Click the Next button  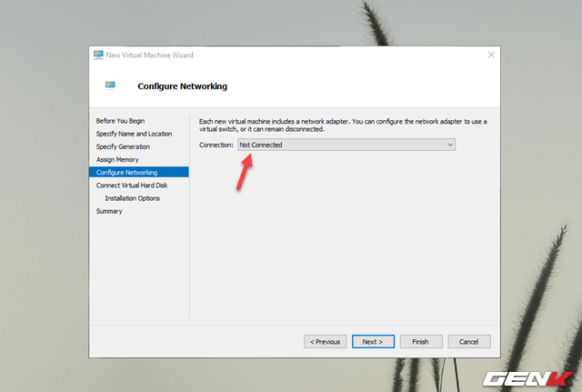pyautogui.click(x=373, y=341)
